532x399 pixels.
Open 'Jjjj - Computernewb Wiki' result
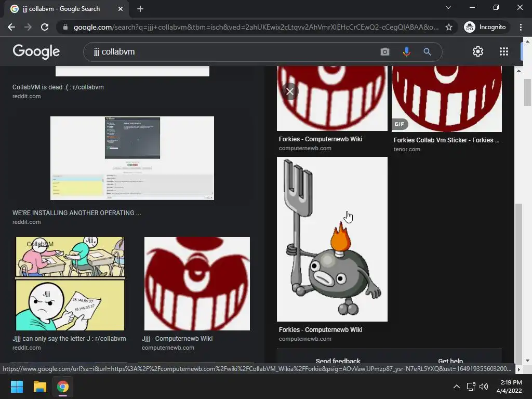tap(177, 339)
